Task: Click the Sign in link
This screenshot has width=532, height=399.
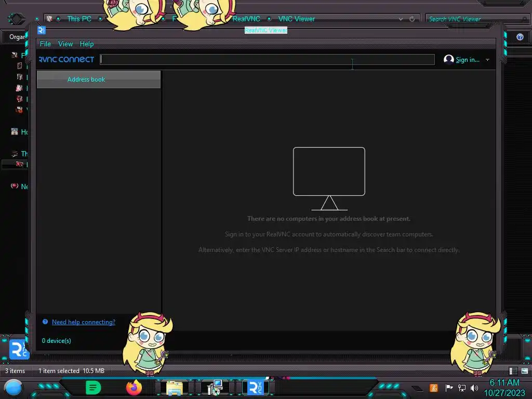Action: pos(468,60)
